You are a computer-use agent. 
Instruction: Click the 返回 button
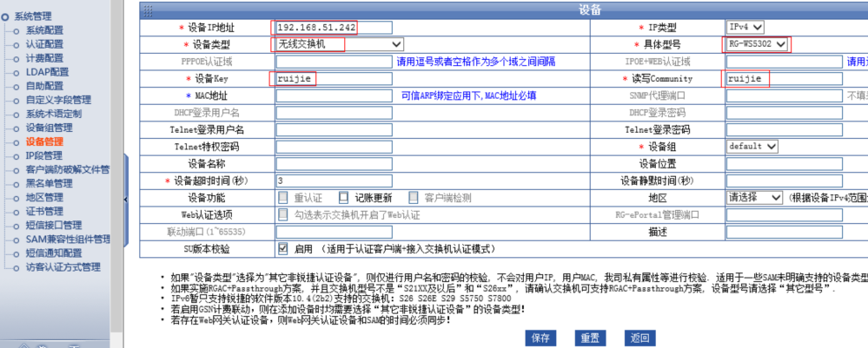(640, 338)
